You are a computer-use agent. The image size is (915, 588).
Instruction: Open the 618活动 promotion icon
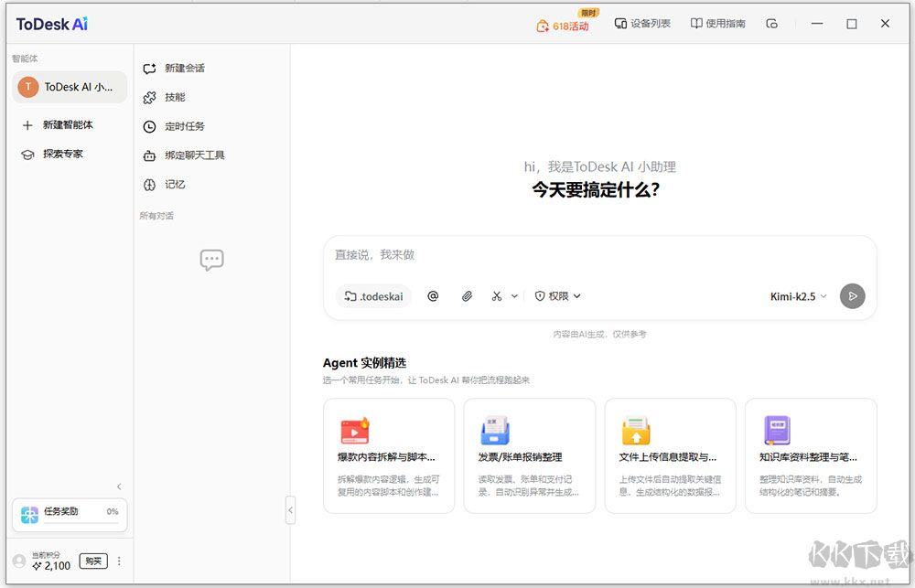543,26
